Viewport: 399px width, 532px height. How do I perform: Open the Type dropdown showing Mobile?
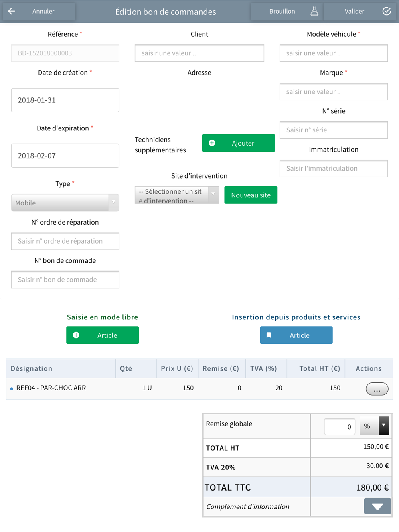coord(65,203)
